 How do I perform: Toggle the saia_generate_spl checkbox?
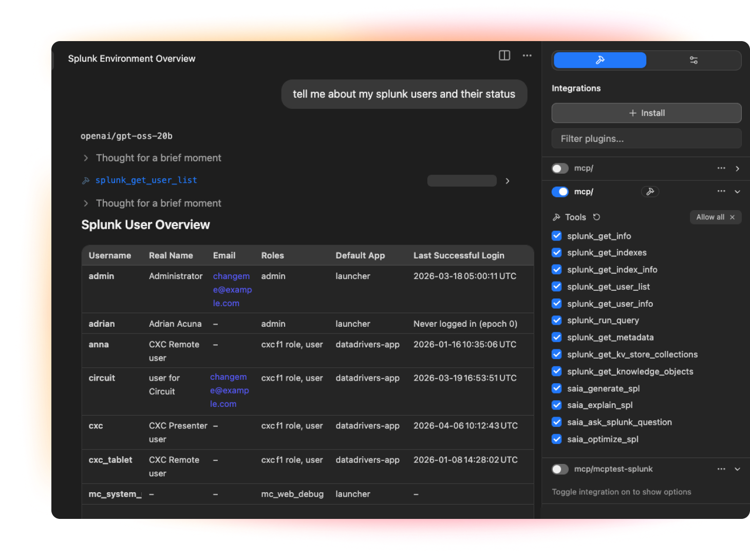click(x=556, y=388)
